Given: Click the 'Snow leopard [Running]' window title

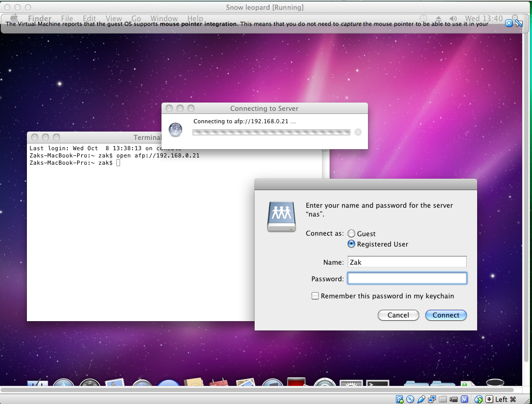Looking at the screenshot, I should coord(264,7).
